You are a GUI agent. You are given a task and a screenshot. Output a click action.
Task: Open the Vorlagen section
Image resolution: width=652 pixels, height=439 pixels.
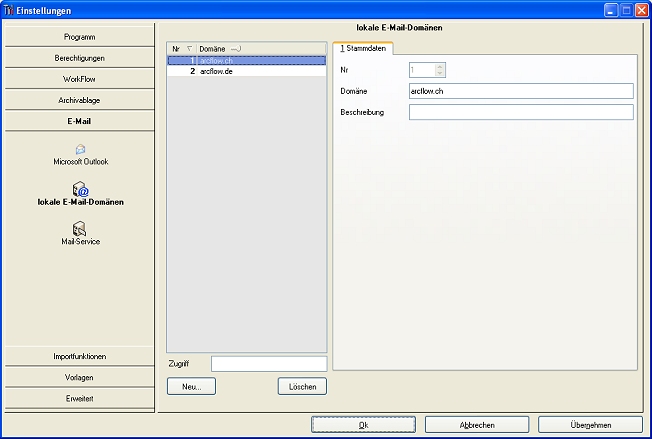tap(80, 377)
